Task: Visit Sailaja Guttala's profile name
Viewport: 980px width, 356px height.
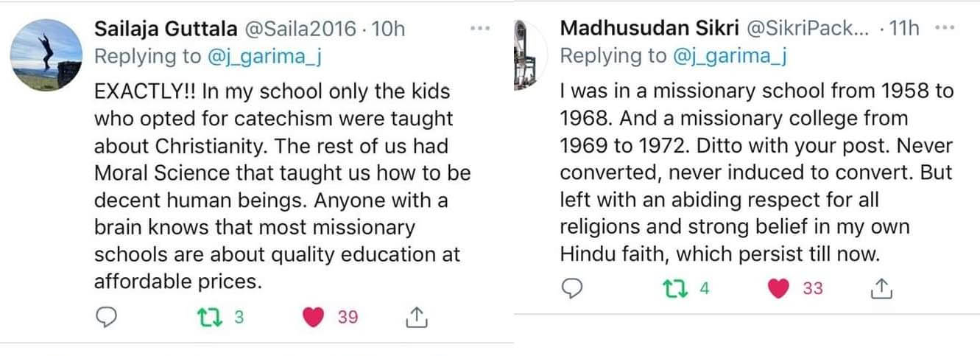Action: pos(166,29)
